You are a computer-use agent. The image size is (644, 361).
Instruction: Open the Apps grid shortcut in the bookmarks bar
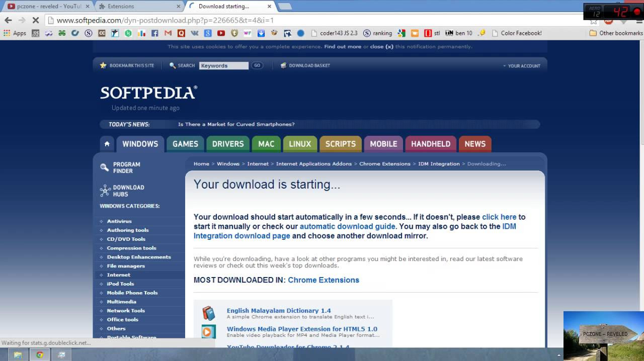15,33
